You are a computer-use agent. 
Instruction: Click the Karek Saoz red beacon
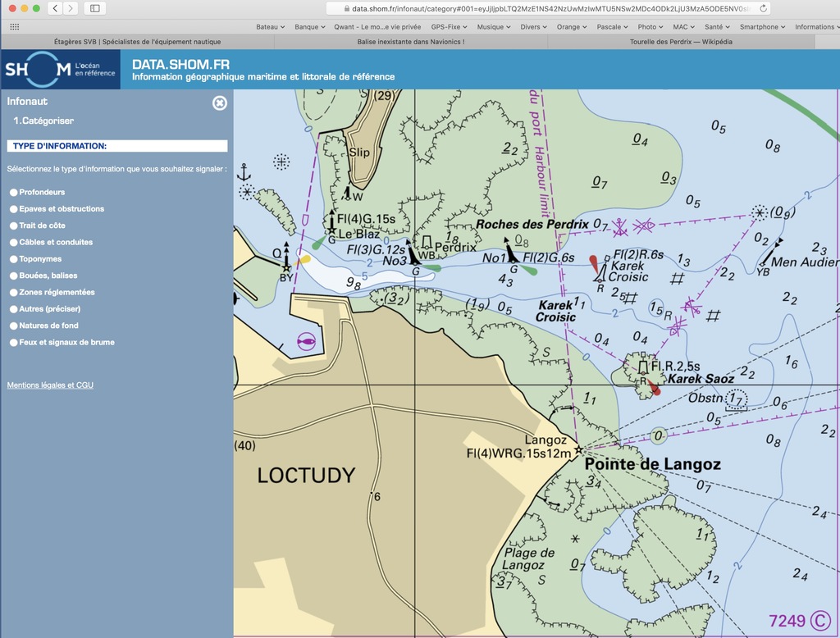coord(643,367)
